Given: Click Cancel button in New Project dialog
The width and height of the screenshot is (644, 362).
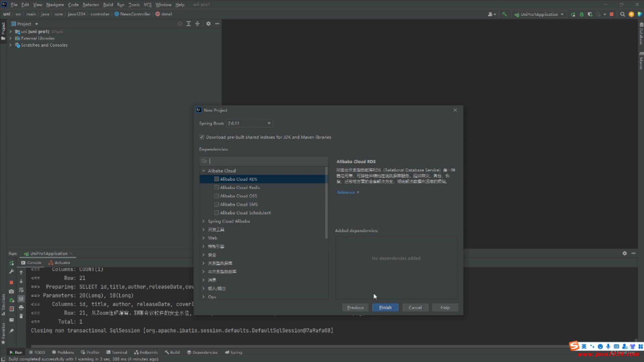Looking at the screenshot, I should pos(415,307).
